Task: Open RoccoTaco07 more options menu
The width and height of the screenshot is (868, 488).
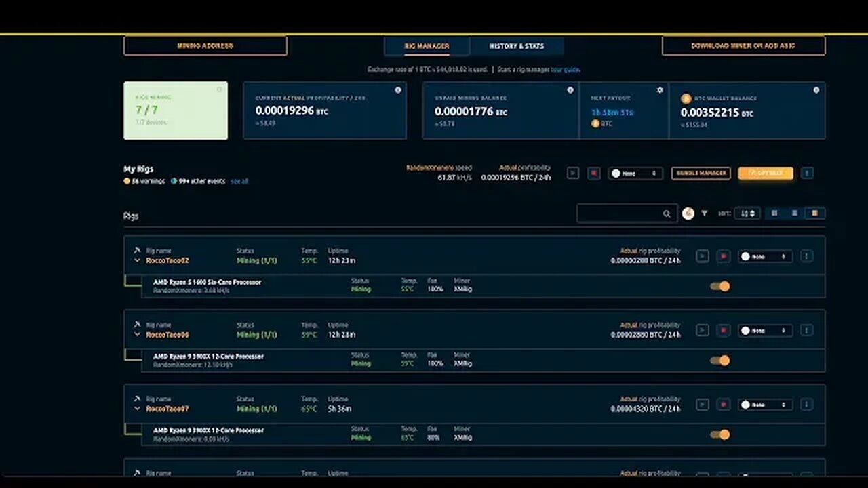Action: point(807,405)
